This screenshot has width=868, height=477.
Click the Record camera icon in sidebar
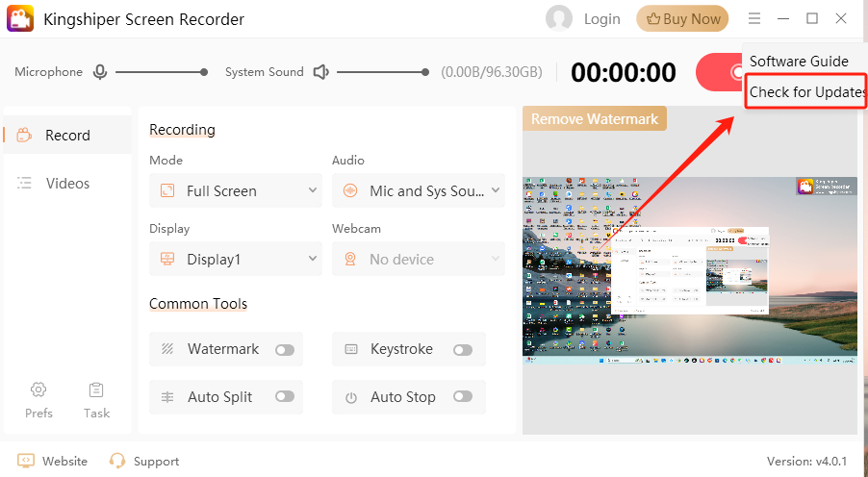pyautogui.click(x=24, y=135)
